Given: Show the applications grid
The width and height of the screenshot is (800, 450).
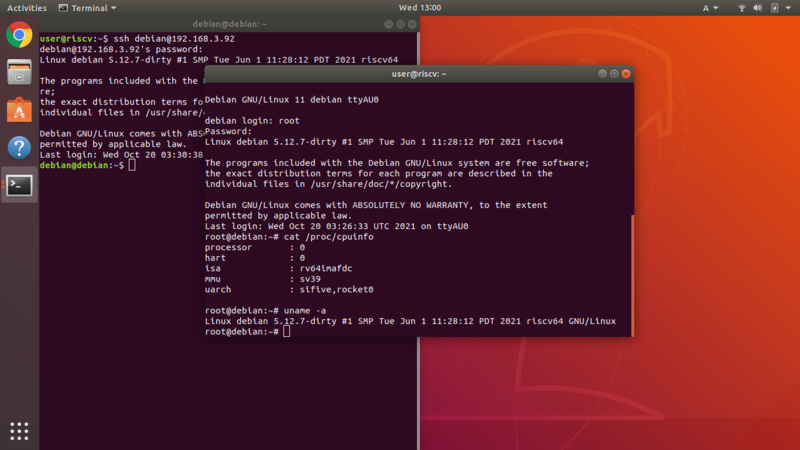Looking at the screenshot, I should [19, 431].
